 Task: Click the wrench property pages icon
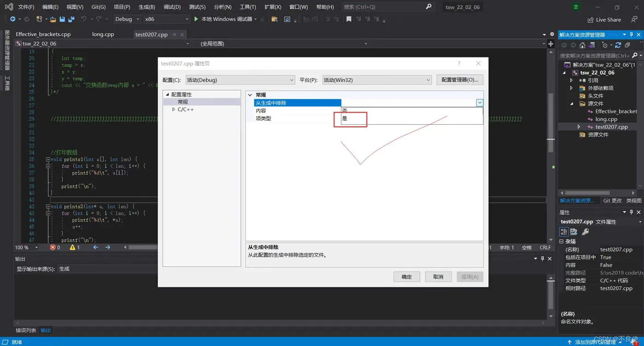[585, 231]
